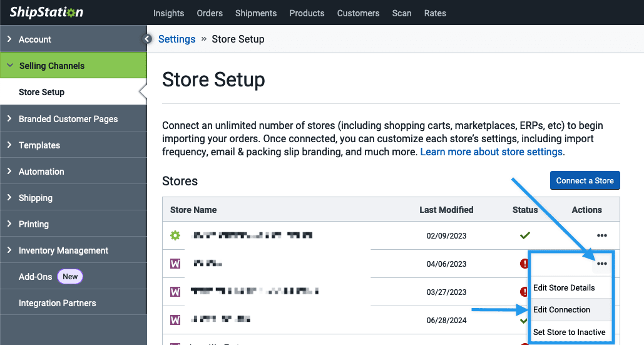
Task: Click the 04/06/2023 date cell
Action: pyautogui.click(x=446, y=264)
